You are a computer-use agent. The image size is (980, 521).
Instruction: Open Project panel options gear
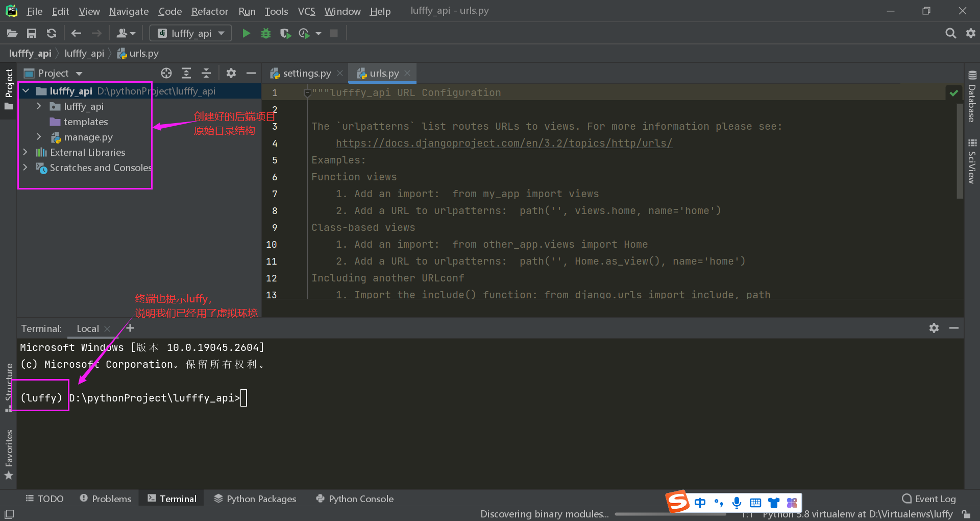click(231, 73)
